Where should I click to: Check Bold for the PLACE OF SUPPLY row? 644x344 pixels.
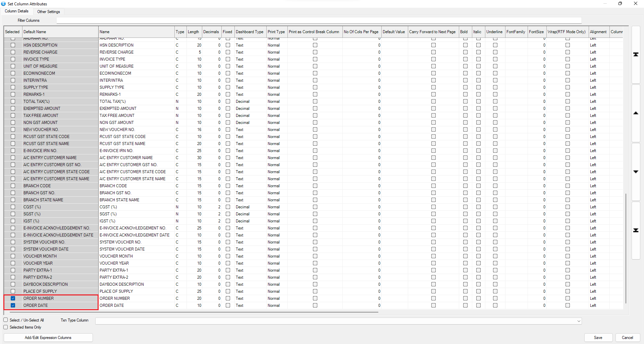pyautogui.click(x=465, y=291)
